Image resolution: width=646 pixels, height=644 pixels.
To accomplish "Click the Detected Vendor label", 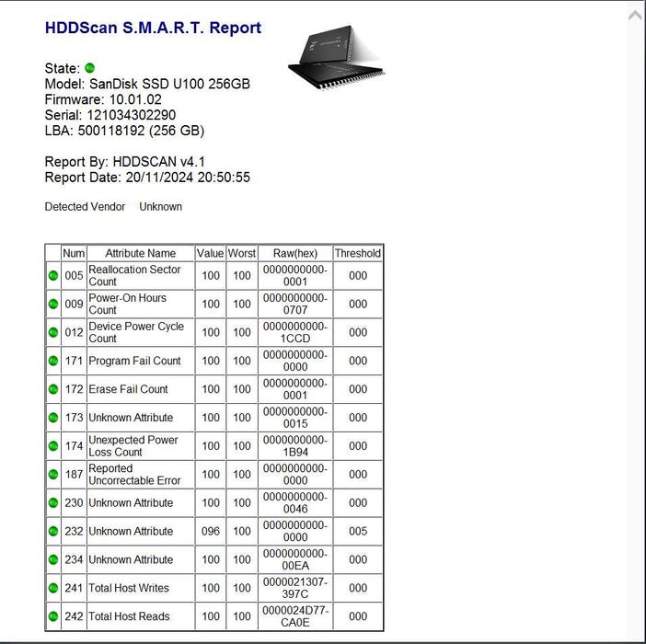I will pos(85,207).
